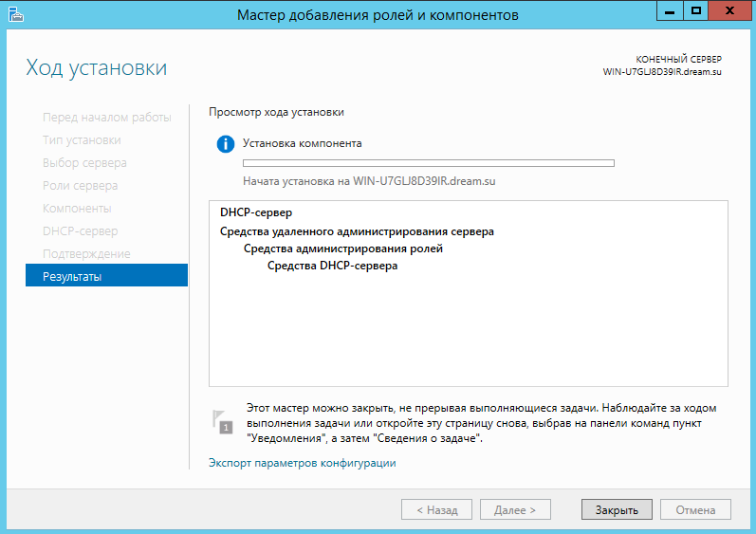Select the Роли сервера step
The height and width of the screenshot is (534, 756).
tap(80, 186)
